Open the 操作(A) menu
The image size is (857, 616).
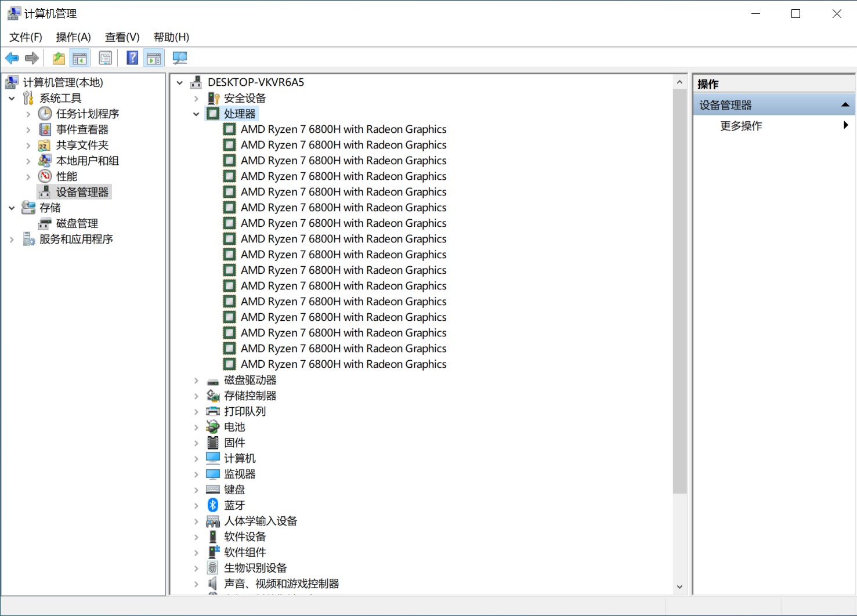point(73,37)
